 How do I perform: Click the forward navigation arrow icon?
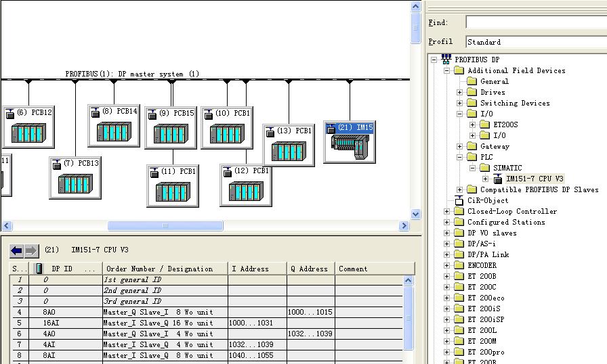tap(31, 251)
